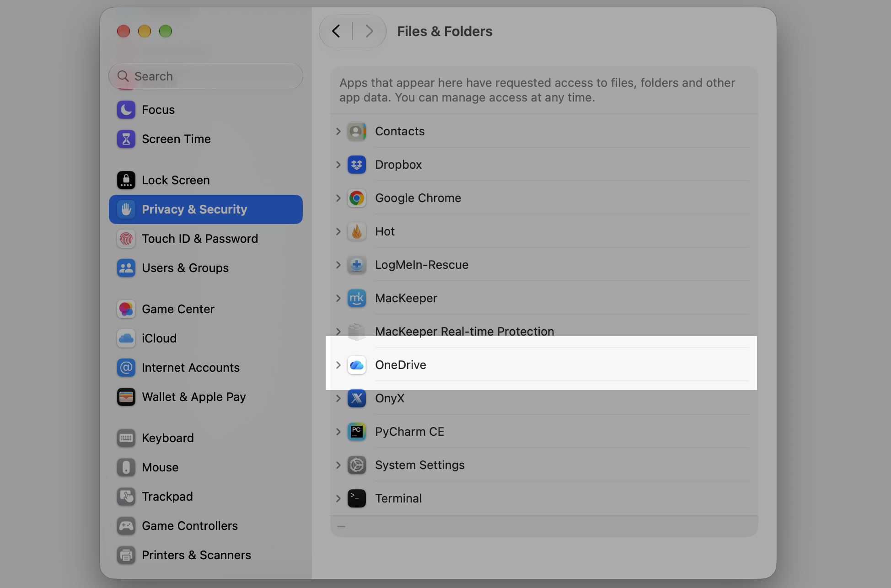Expand the PyCharm CE row chevron
Viewport: 891px width, 588px height.
[x=338, y=432]
